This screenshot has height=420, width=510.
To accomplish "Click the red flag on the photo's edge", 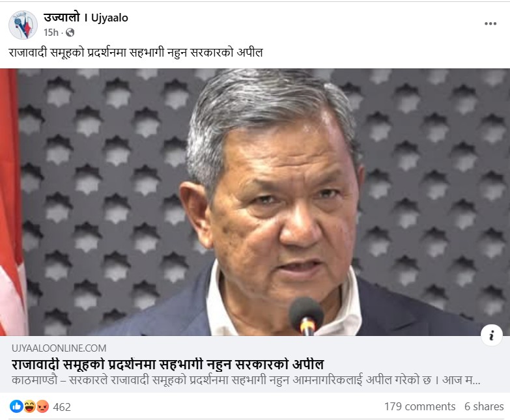I will [x=12, y=202].
